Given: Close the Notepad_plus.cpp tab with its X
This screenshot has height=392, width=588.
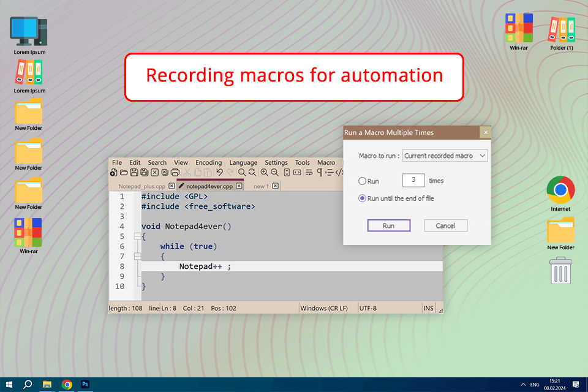Looking at the screenshot, I should [171, 186].
